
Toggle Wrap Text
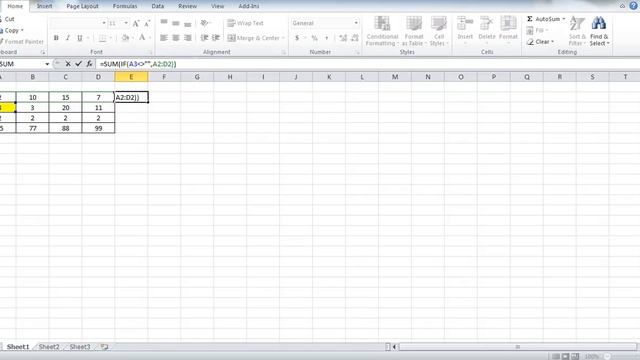(245, 23)
